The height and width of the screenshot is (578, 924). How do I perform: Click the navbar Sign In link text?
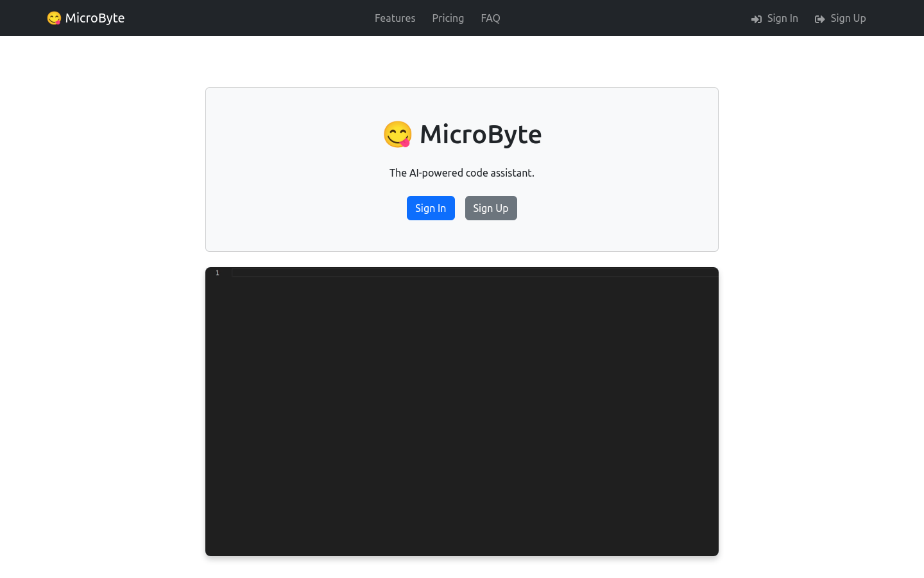pyautogui.click(x=782, y=18)
